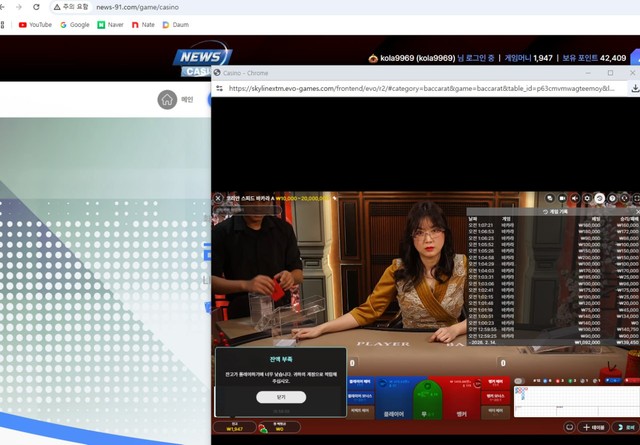Viewport: 640px width, 445px height.
Task: Open the YouTube bookmark
Action: pos(34,24)
